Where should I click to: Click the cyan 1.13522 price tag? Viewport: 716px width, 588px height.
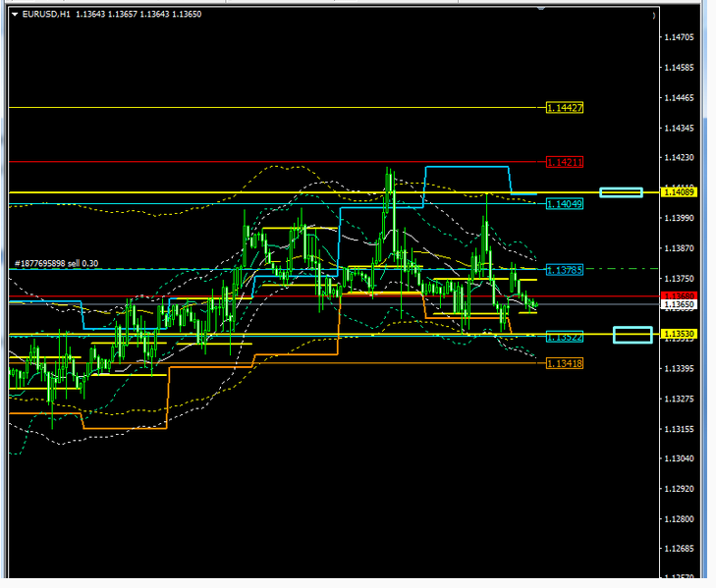pyautogui.click(x=565, y=336)
